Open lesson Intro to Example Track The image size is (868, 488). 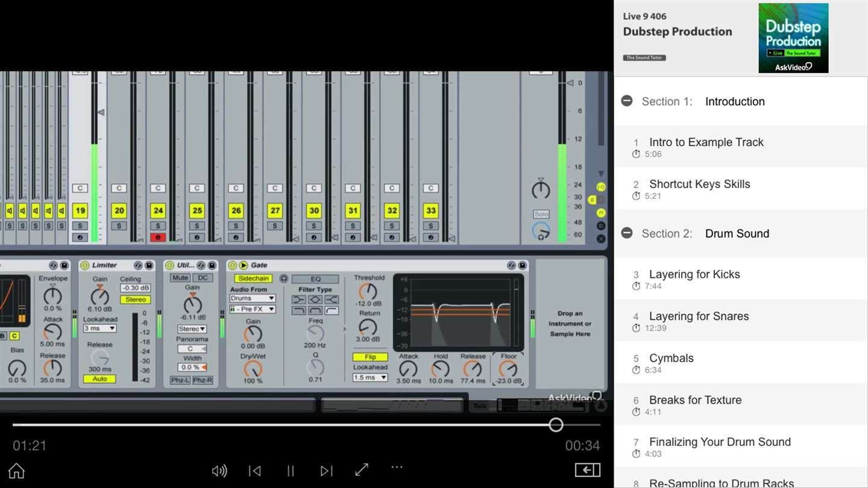741,146
